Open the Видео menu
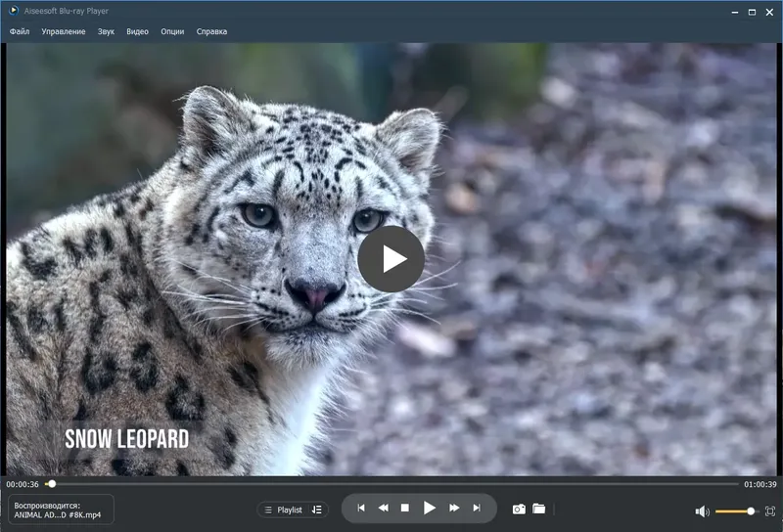Image resolution: width=783 pixels, height=532 pixels. click(x=137, y=31)
